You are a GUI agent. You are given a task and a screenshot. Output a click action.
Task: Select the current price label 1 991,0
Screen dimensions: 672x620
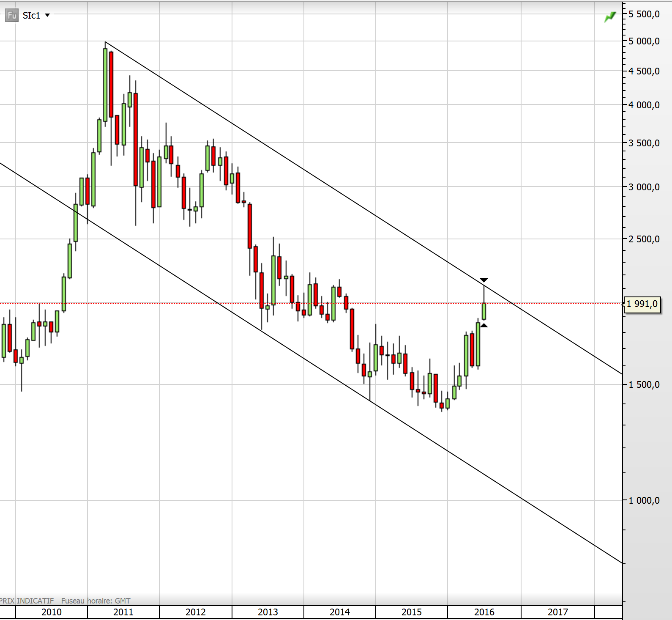[x=642, y=304]
